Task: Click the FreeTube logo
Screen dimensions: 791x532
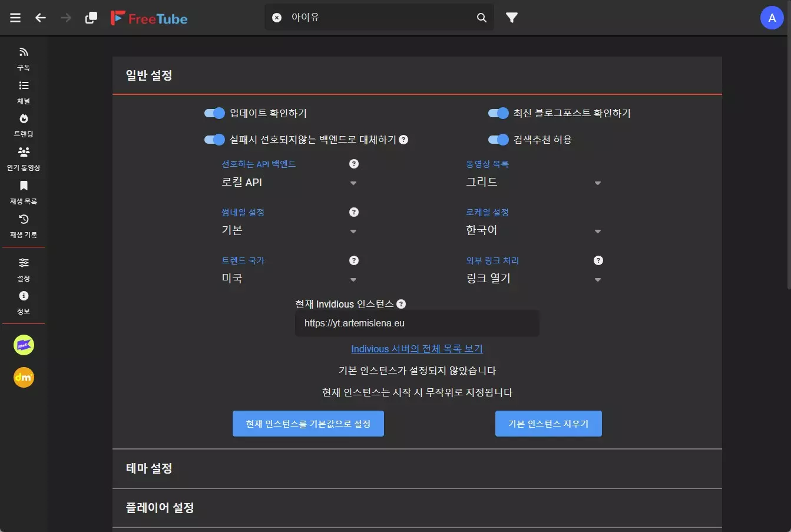Action: (x=149, y=18)
